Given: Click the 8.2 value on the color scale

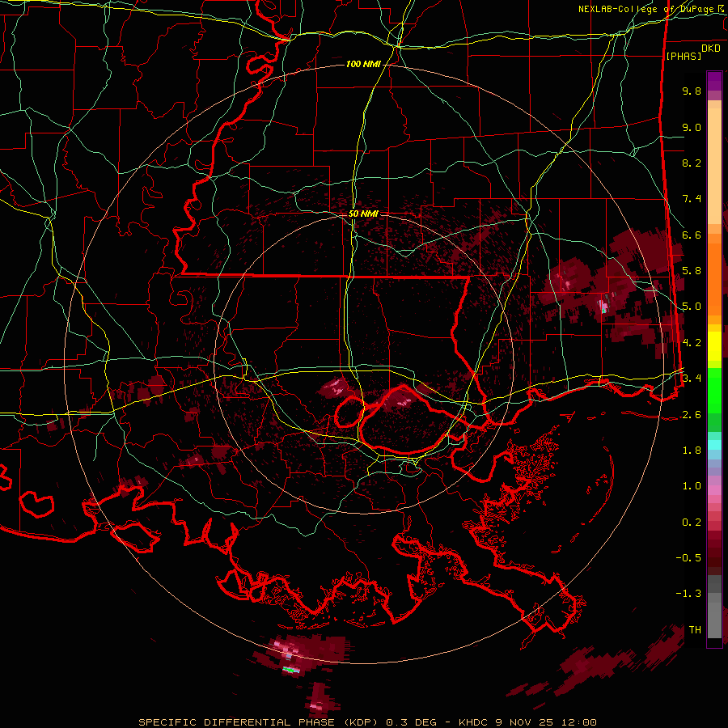Looking at the screenshot, I should point(692,163).
